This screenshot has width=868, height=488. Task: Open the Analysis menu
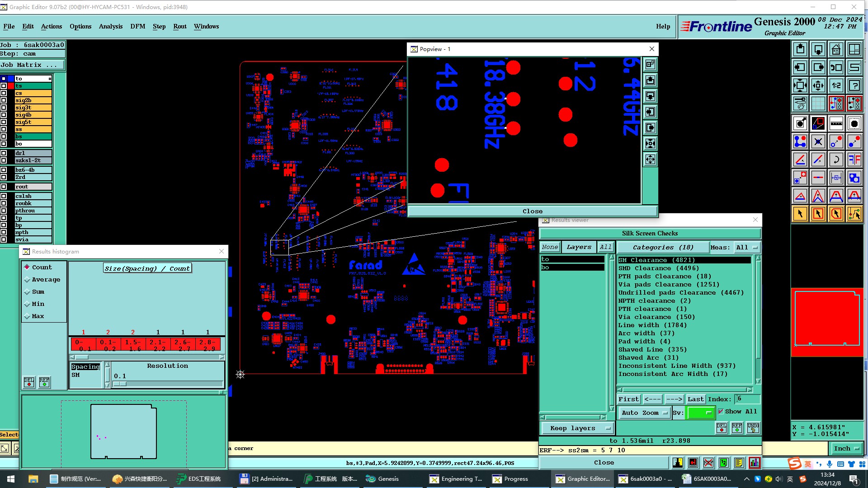click(110, 26)
